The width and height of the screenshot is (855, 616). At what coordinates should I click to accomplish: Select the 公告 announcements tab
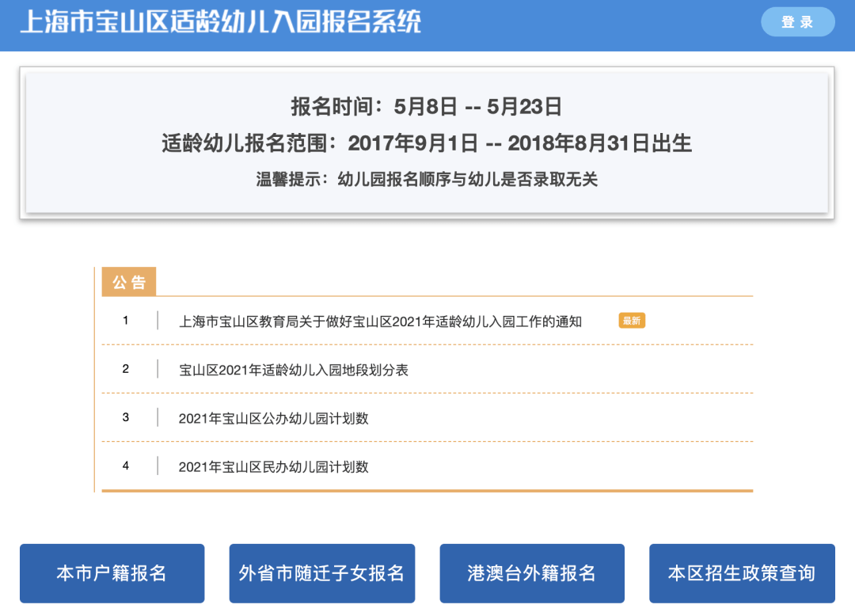[128, 281]
